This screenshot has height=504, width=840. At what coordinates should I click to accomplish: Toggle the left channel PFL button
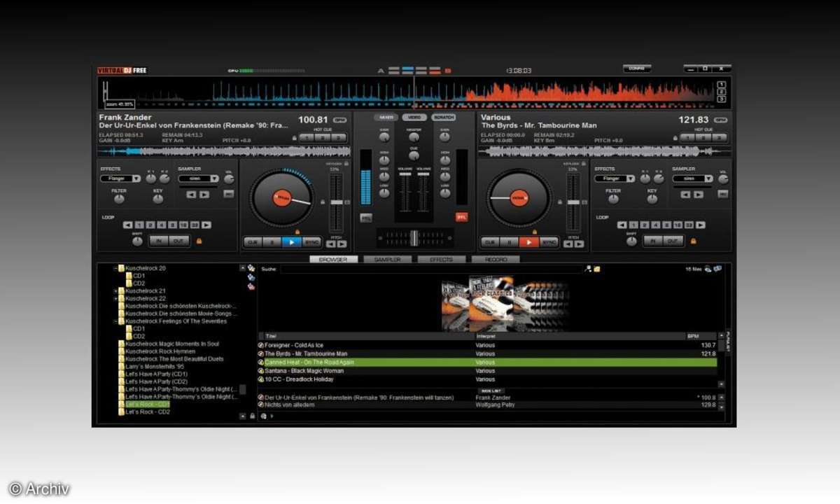[366, 218]
